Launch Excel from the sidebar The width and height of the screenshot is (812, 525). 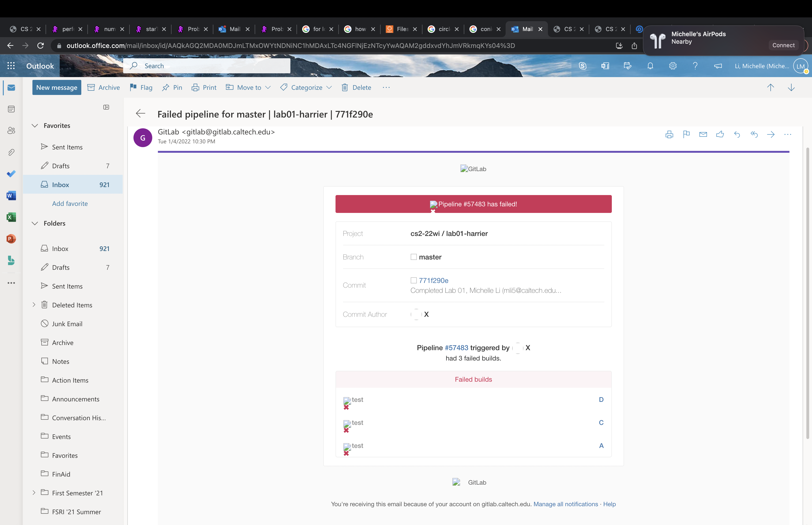click(x=11, y=217)
